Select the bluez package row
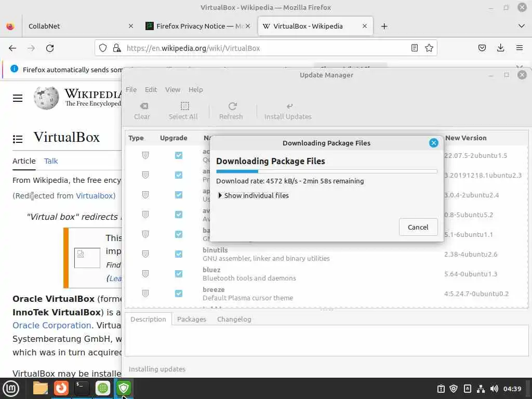 [x=326, y=274]
